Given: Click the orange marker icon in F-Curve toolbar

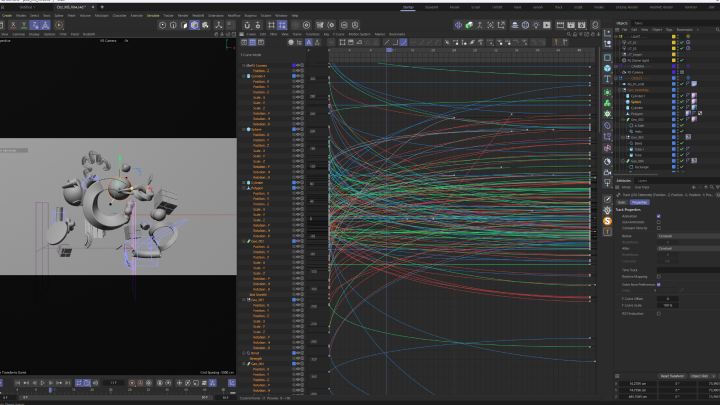Looking at the screenshot, I should pyautogui.click(x=556, y=42).
